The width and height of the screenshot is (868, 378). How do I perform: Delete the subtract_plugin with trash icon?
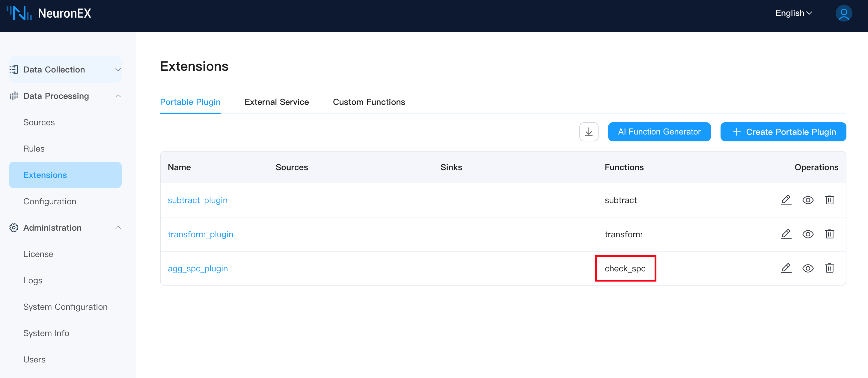click(x=829, y=200)
